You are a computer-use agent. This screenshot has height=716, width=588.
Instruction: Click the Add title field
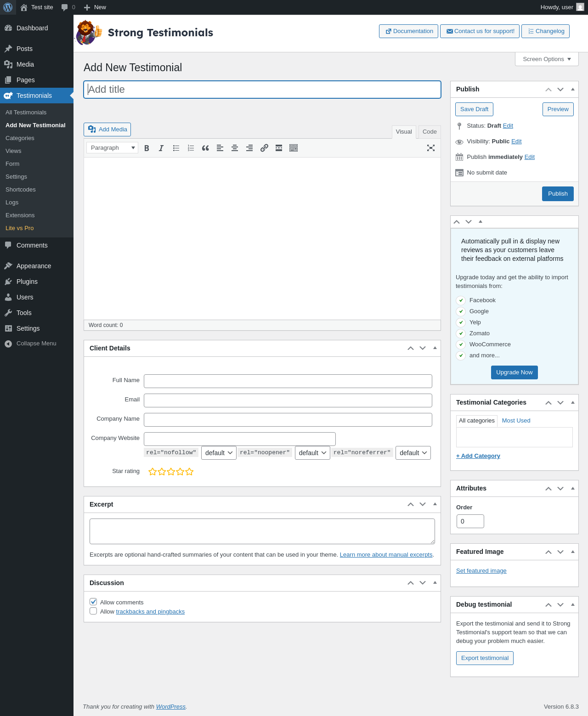point(262,90)
